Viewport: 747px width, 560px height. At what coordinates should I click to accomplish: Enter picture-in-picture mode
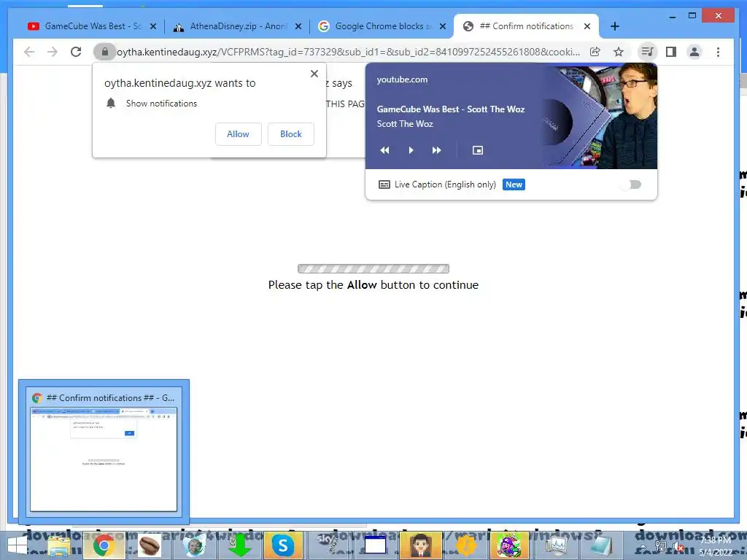(x=478, y=150)
